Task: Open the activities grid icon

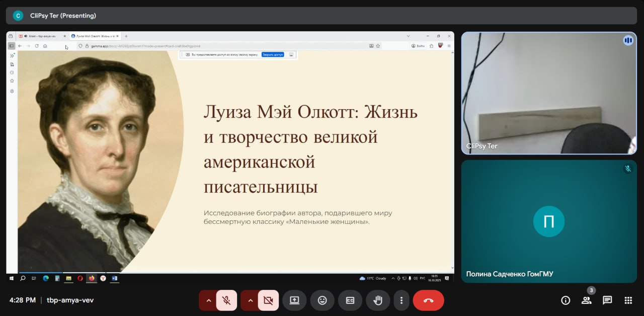Action: [x=628, y=300]
